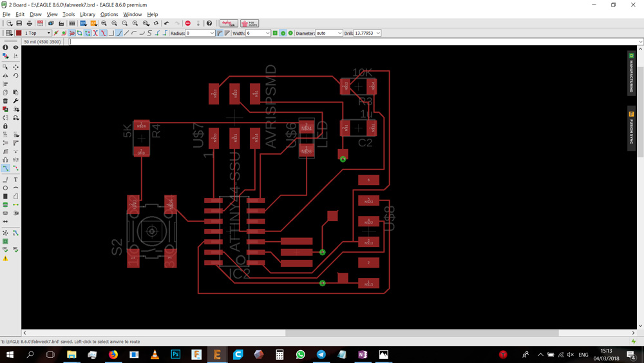Toggle the round via shape option

[283, 33]
